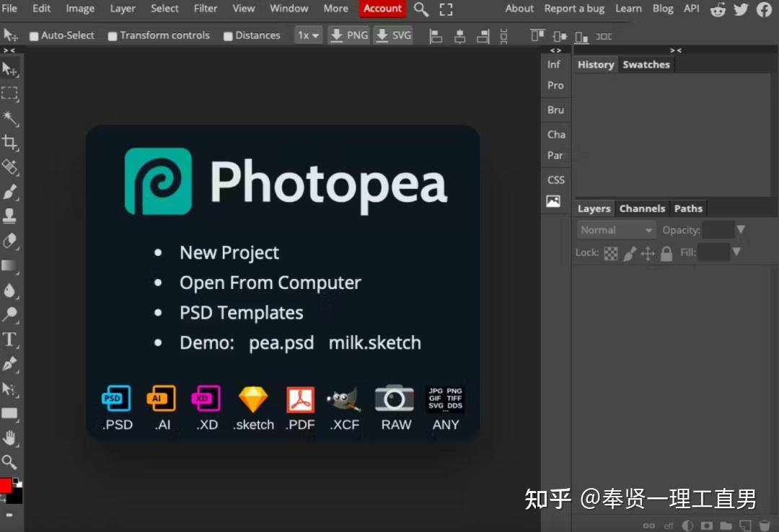779x532 pixels.
Task: Toggle lock all padlock icon
Action: 666,254
